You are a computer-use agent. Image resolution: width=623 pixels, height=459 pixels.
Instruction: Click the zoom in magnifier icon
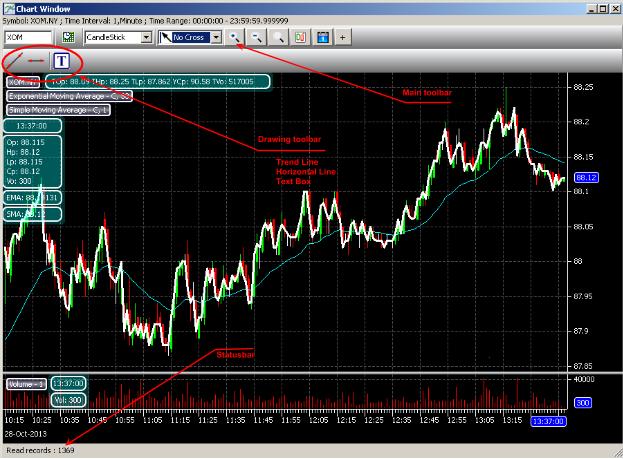pyautogui.click(x=234, y=37)
